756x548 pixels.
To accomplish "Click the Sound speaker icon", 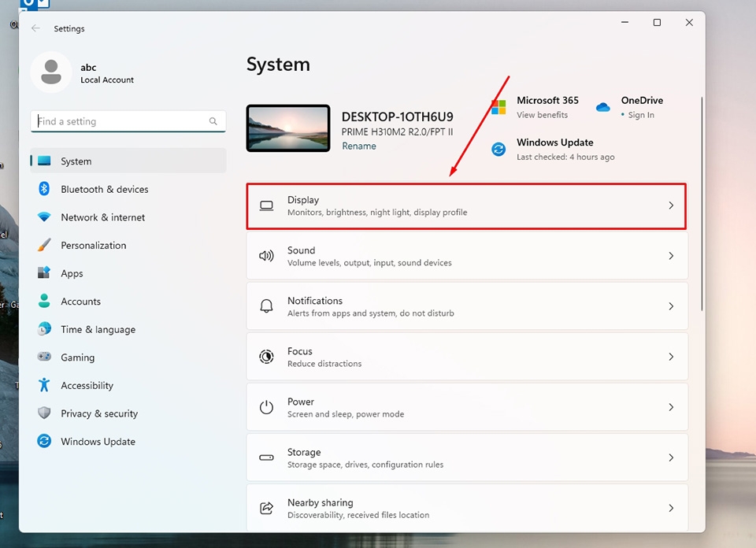I will 267,255.
